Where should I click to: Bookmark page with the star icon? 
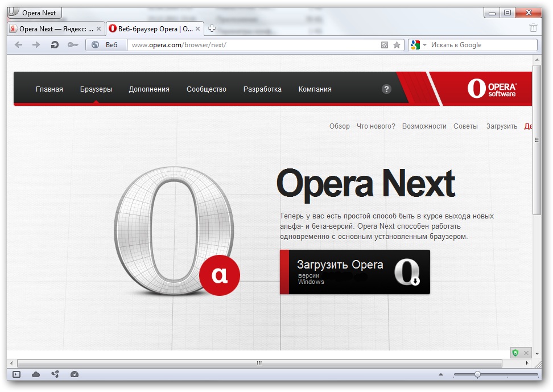click(x=397, y=45)
